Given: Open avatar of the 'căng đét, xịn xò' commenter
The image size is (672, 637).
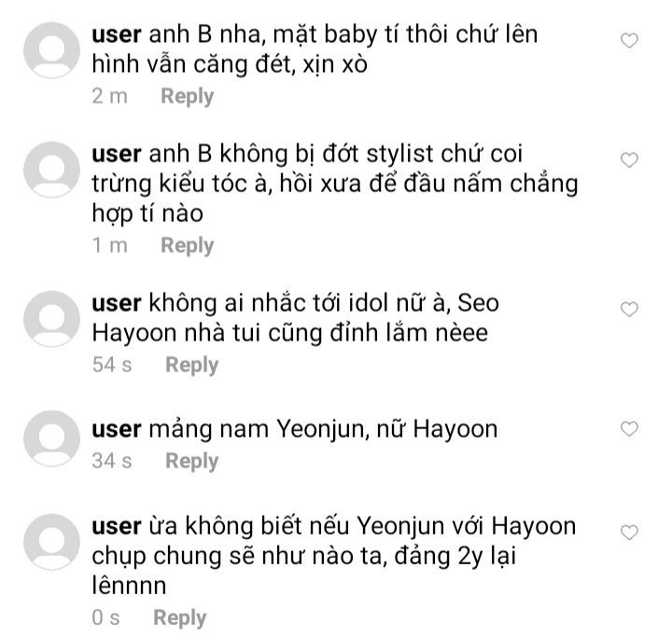Looking at the screenshot, I should point(52,50).
